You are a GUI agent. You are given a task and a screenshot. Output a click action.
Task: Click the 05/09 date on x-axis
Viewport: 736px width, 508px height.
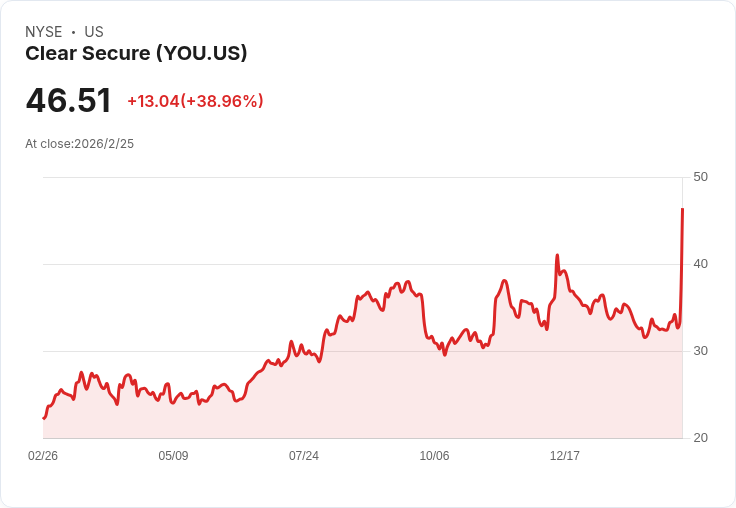tap(173, 456)
